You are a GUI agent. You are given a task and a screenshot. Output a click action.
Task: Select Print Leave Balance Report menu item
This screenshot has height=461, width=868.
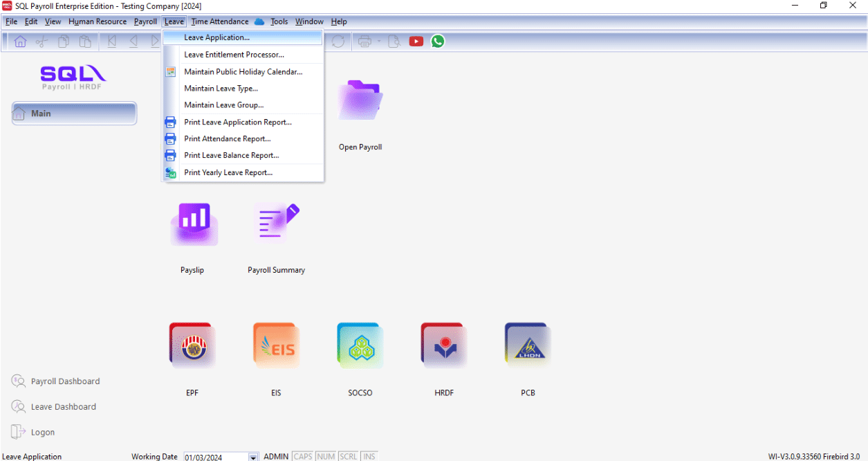pyautogui.click(x=231, y=156)
